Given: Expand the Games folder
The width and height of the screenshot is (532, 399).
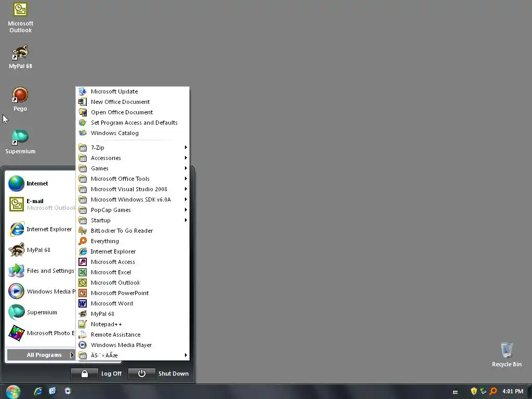Looking at the screenshot, I should tap(132, 168).
